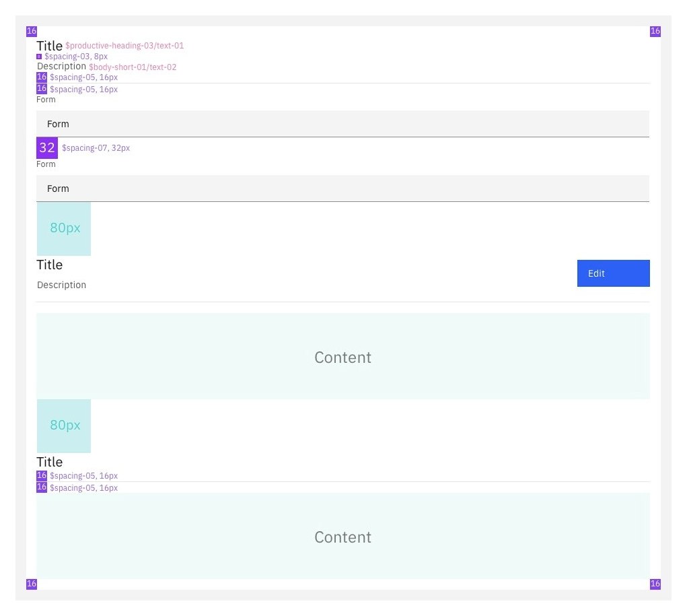Click the Description text in the Edit button row
This screenshot has width=687, height=616.
coord(61,285)
